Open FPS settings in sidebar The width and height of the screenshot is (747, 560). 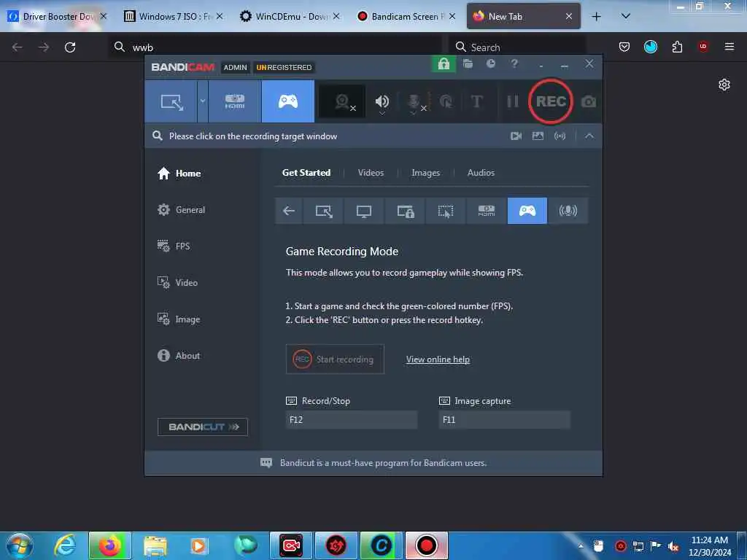pyautogui.click(x=174, y=246)
